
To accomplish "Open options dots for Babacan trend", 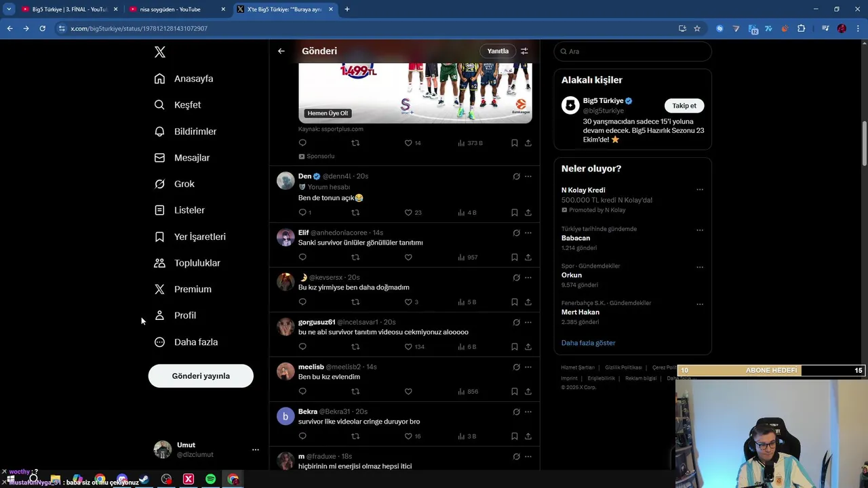I will pyautogui.click(x=700, y=230).
